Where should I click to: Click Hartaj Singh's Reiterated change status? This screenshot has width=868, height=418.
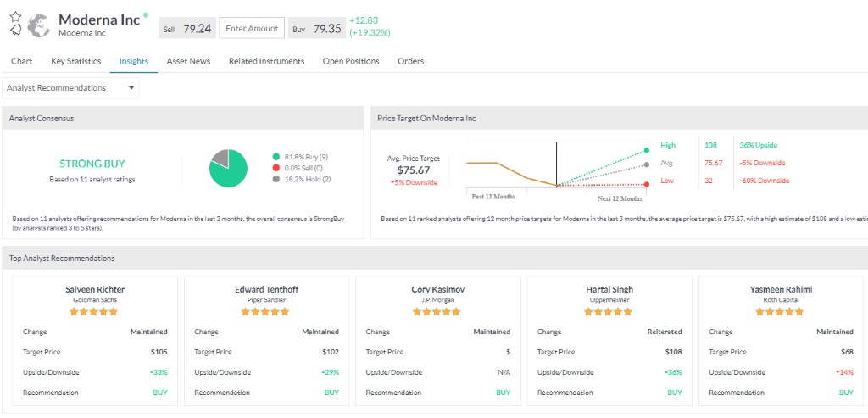[x=665, y=332]
